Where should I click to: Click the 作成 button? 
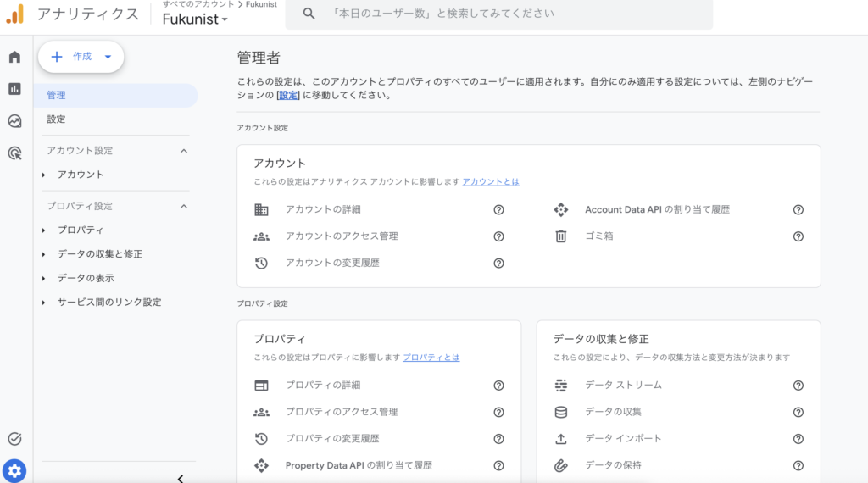[x=81, y=57]
